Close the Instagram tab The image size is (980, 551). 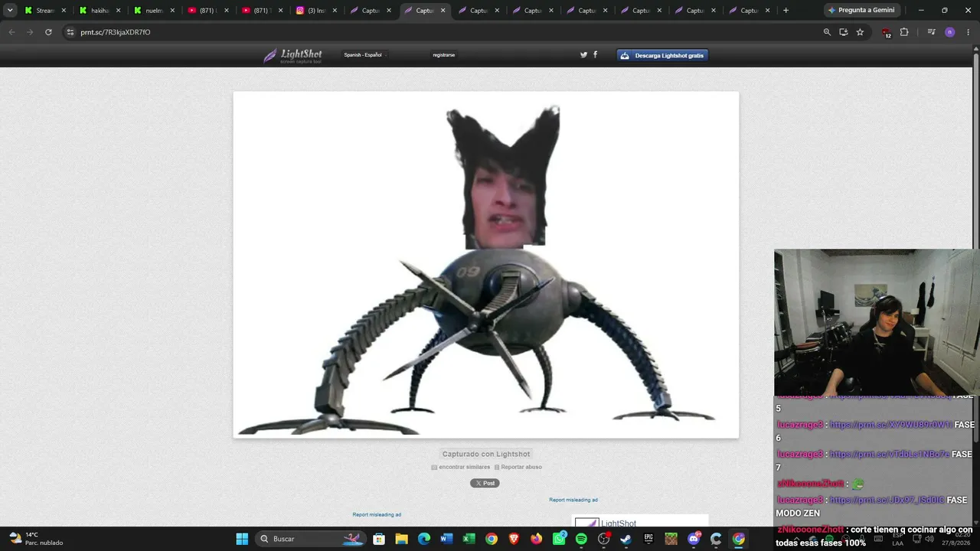click(335, 11)
